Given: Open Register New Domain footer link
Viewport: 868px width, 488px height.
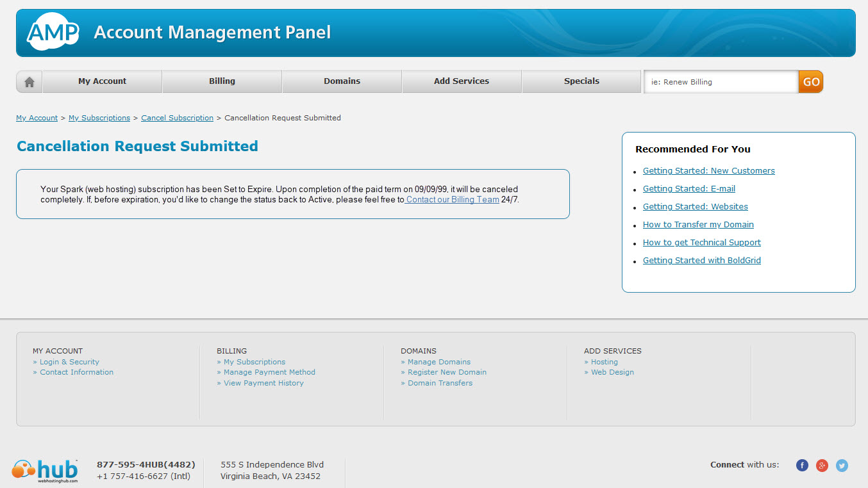Looking at the screenshot, I should point(447,372).
